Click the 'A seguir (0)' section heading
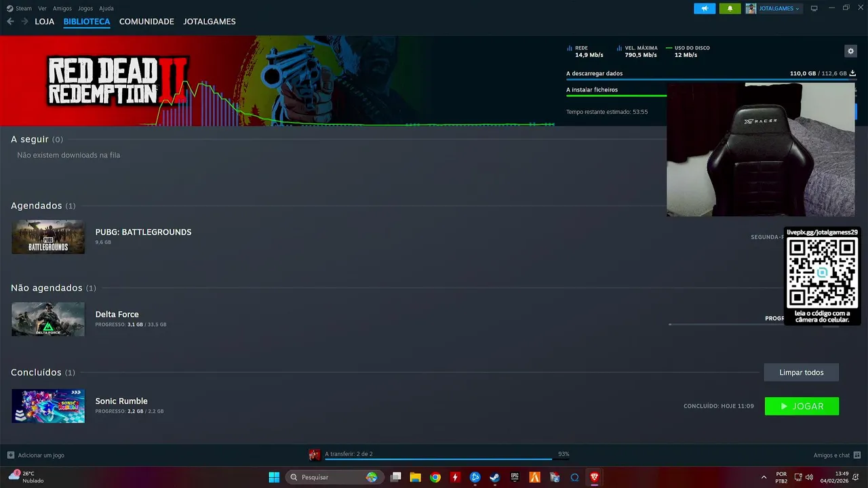The image size is (868, 488). [x=37, y=139]
